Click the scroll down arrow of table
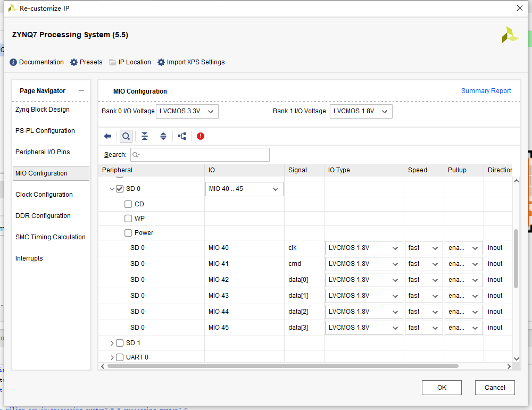532x410 pixels. click(517, 359)
